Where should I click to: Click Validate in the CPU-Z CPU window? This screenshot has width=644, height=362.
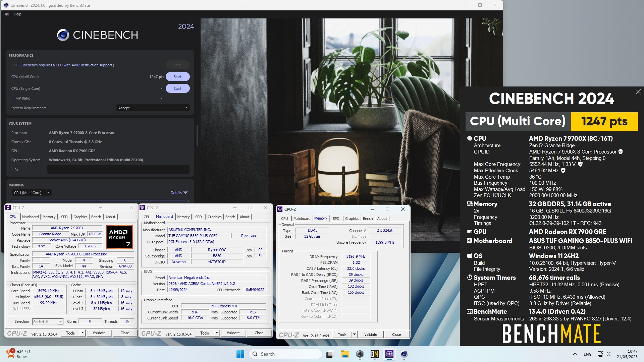click(99, 333)
